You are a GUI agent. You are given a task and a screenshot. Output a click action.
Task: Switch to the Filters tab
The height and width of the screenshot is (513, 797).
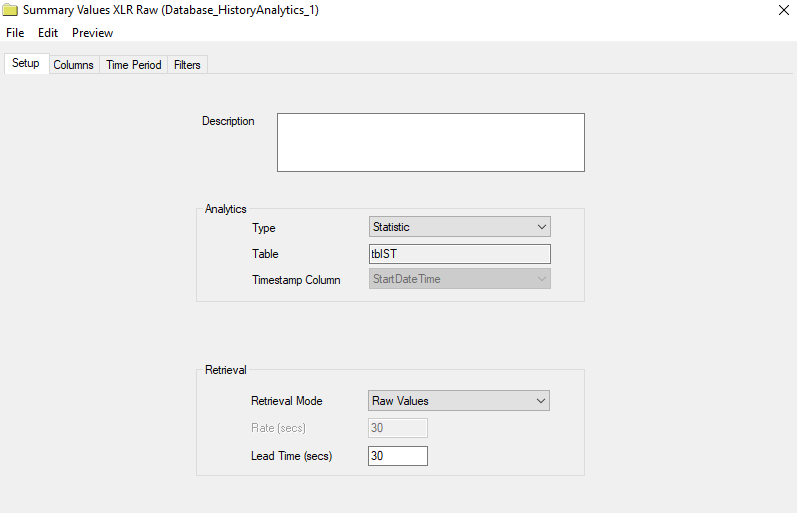pos(187,65)
